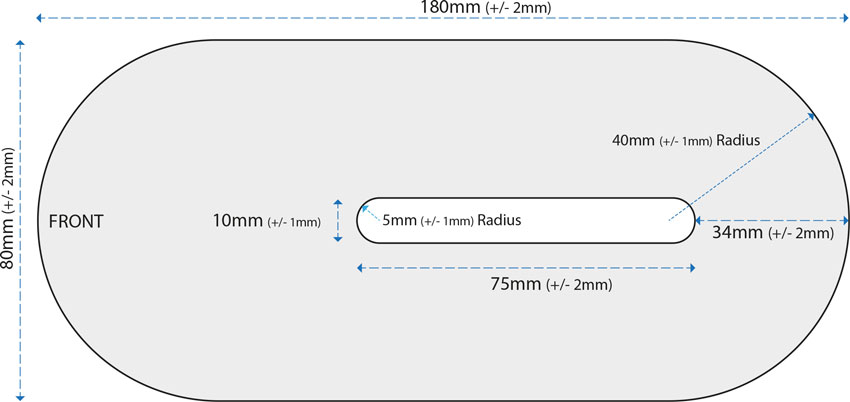850x402 pixels.
Task: Click the left arrowhead of 180mm dimension
Action: [x=40, y=18]
